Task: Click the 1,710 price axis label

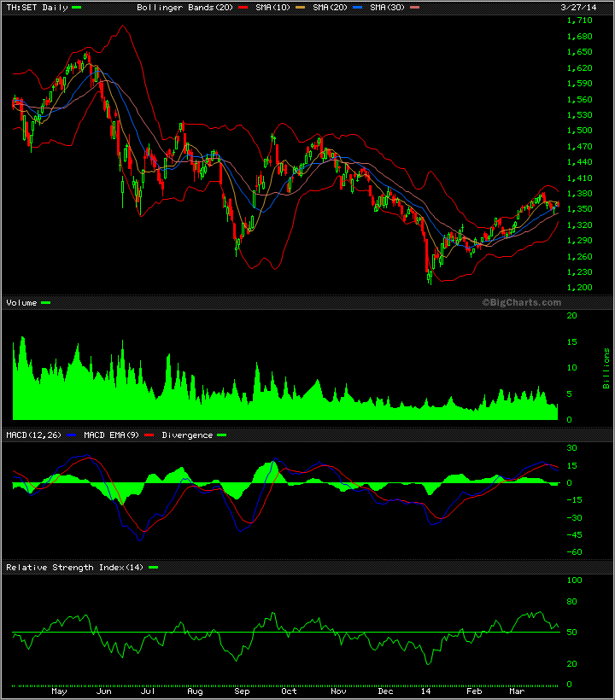Action: pyautogui.click(x=579, y=20)
